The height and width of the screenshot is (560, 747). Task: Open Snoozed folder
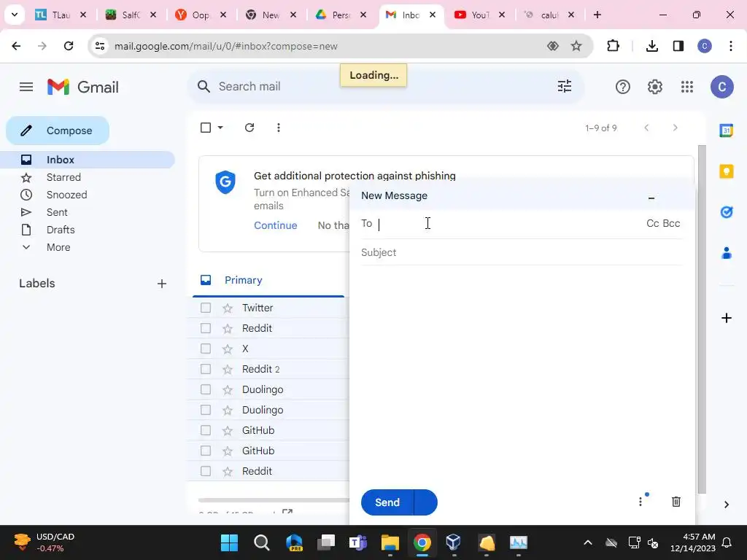pyautogui.click(x=88, y=195)
